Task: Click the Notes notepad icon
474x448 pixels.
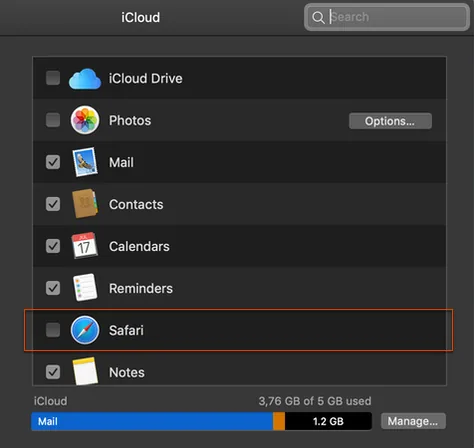Action: coord(85,371)
